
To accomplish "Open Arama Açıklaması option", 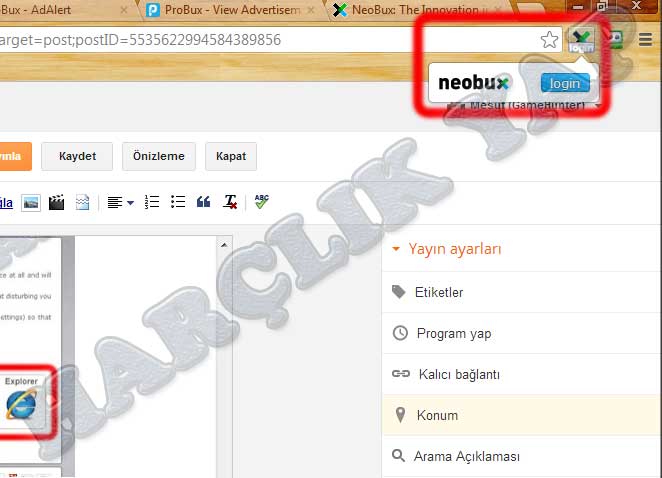I will (522, 456).
